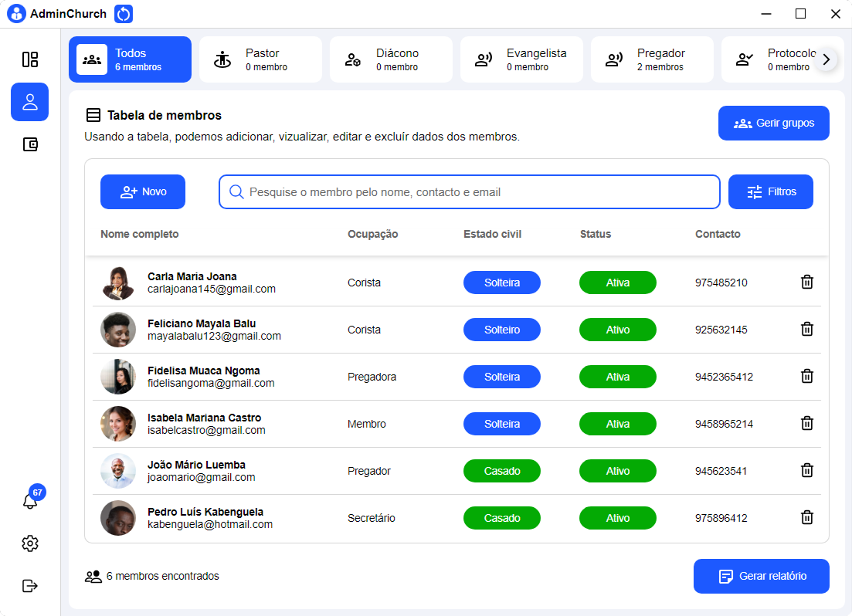Image resolution: width=852 pixels, height=616 pixels.
Task: Open notifications from the bell icon
Action: (29, 500)
